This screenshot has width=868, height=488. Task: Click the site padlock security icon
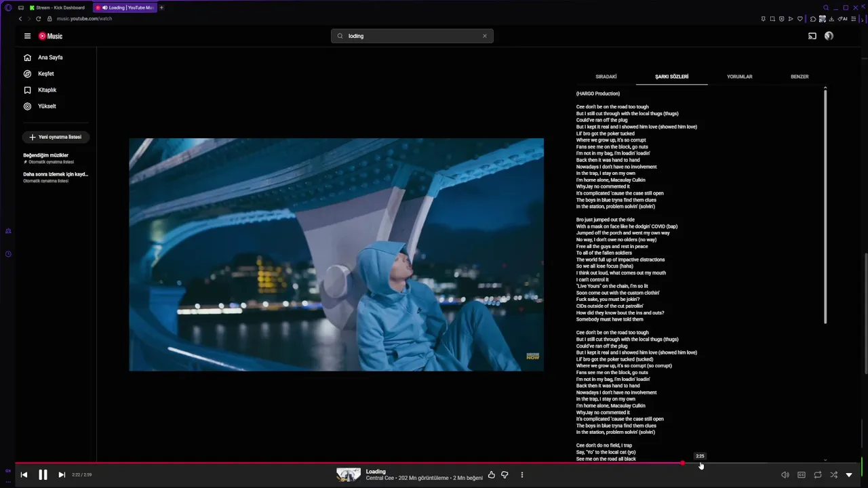tap(50, 18)
